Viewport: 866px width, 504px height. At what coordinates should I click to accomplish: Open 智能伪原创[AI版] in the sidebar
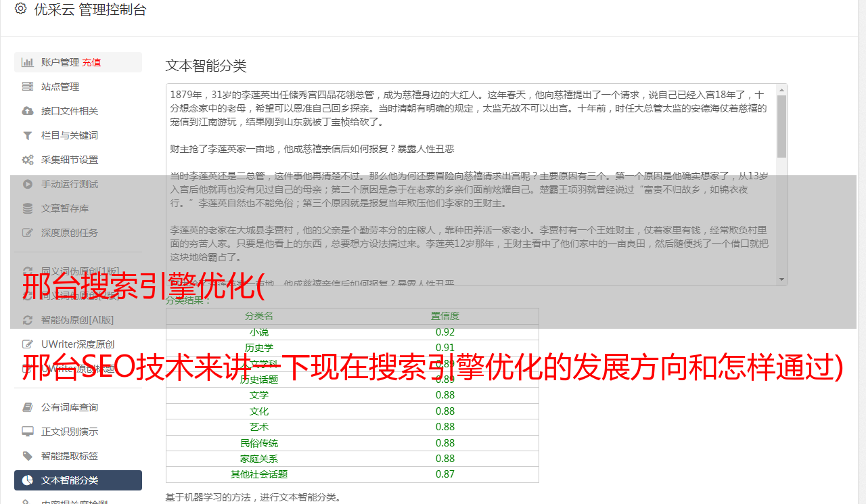(x=78, y=320)
